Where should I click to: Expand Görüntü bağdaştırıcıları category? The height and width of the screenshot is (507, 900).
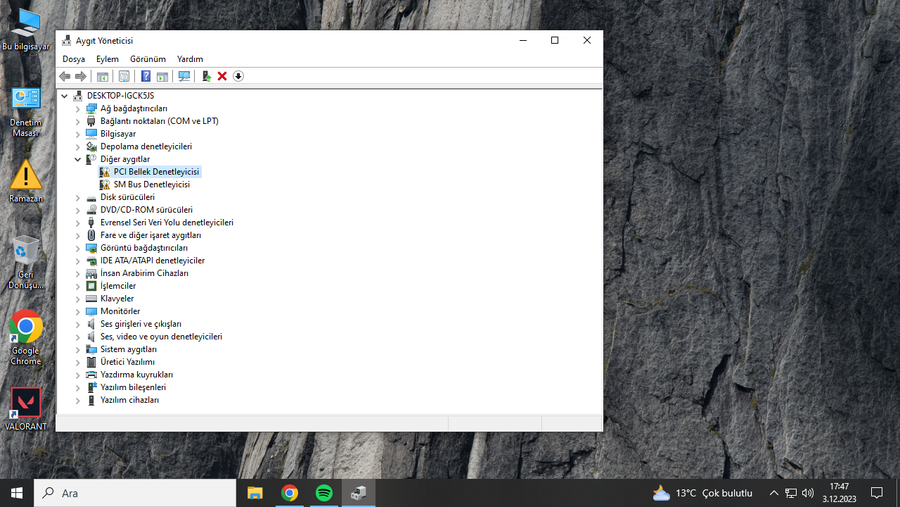(x=77, y=248)
